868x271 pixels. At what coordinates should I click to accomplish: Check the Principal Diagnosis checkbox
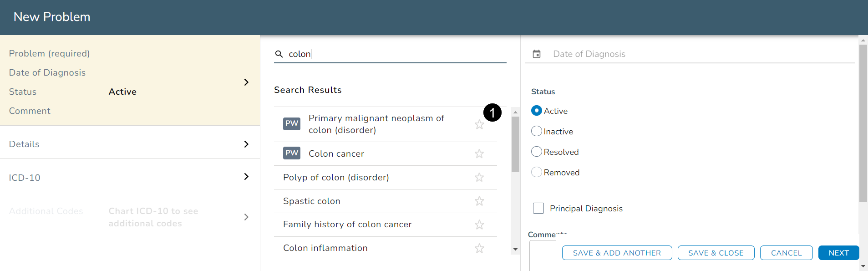coord(538,208)
